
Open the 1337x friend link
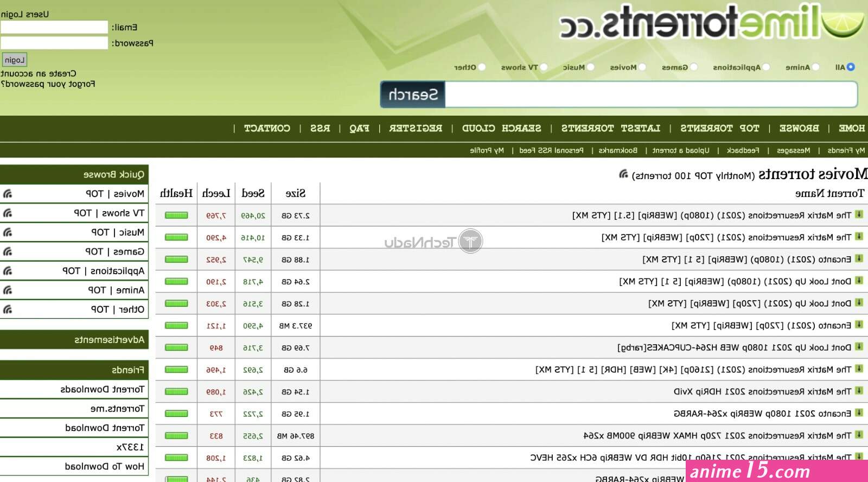click(x=130, y=447)
